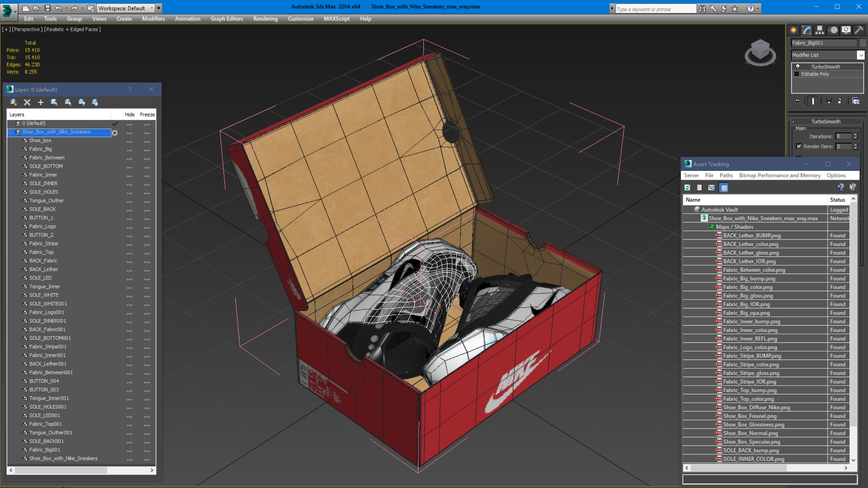Collapse Shoe_Box_with_Nike_Sneakers layer tree node
868x488 pixels.
(x=11, y=132)
